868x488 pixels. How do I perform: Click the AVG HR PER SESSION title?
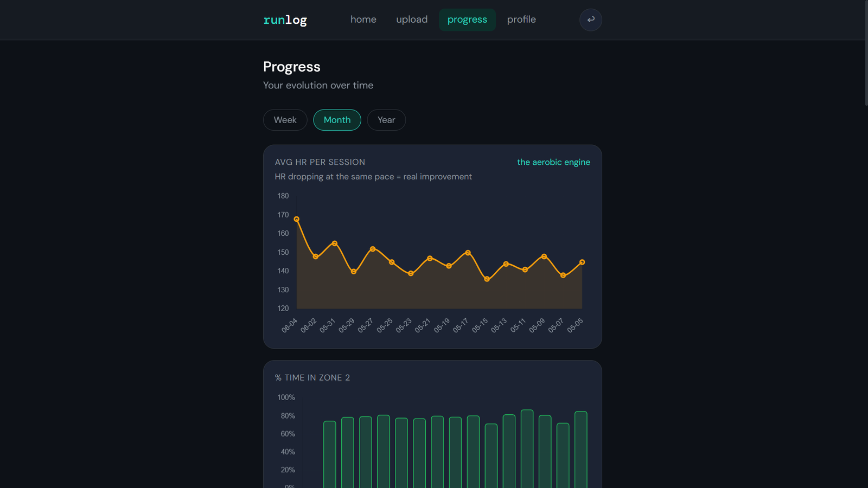[x=320, y=162]
